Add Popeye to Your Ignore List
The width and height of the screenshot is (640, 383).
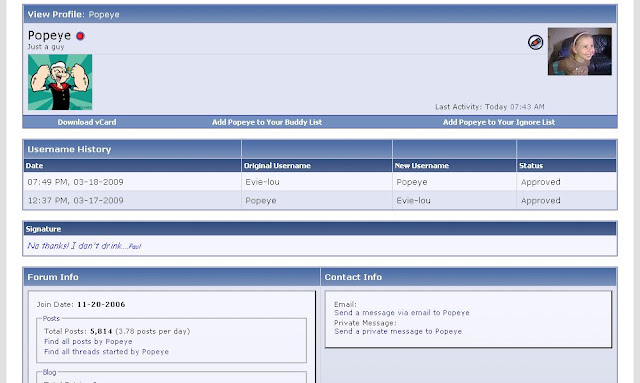tap(499, 122)
